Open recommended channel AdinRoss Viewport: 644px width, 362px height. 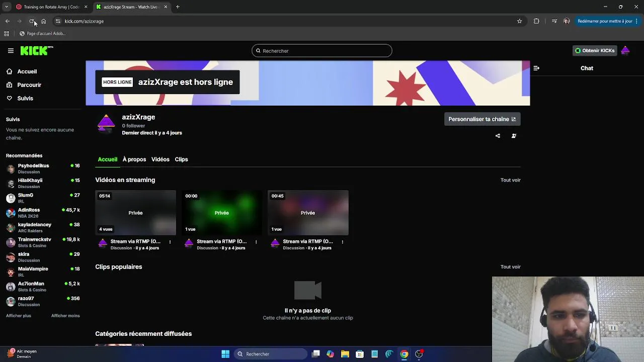click(43, 213)
